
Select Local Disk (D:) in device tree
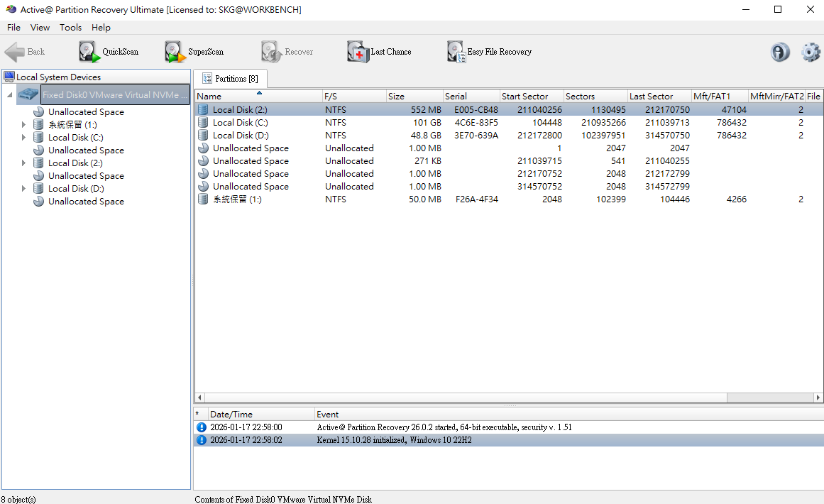tap(76, 188)
